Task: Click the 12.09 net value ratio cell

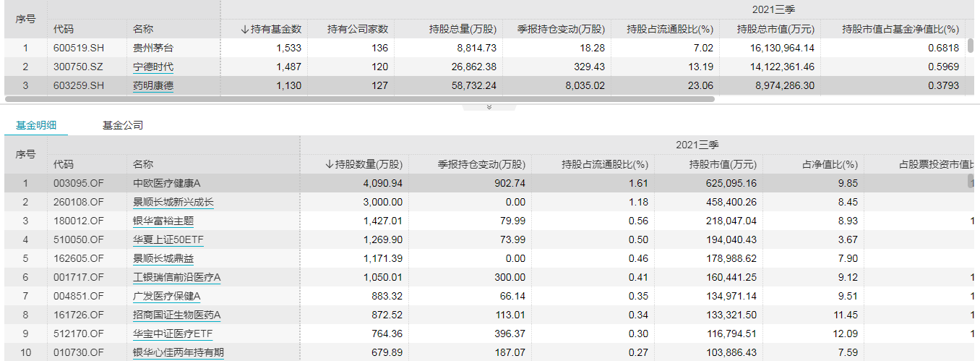Action: click(846, 334)
